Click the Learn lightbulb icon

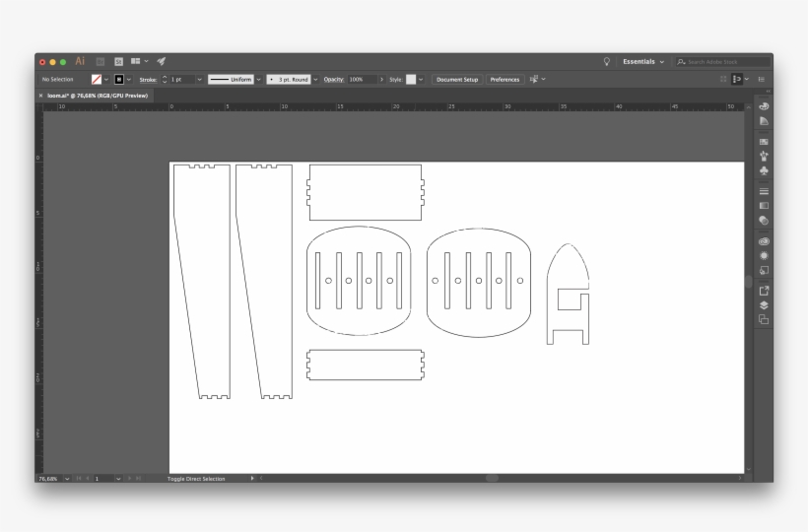click(607, 62)
